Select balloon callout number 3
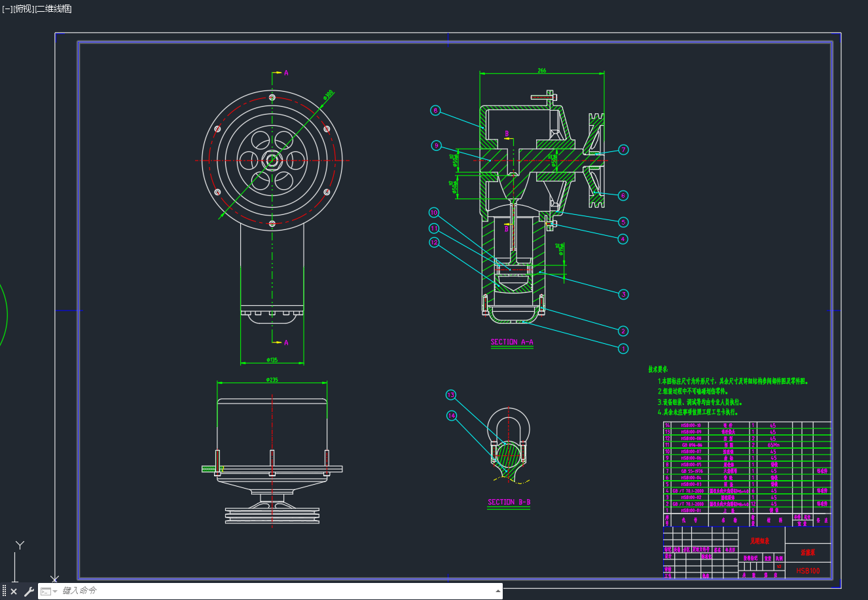The height and width of the screenshot is (600, 868). [x=623, y=294]
